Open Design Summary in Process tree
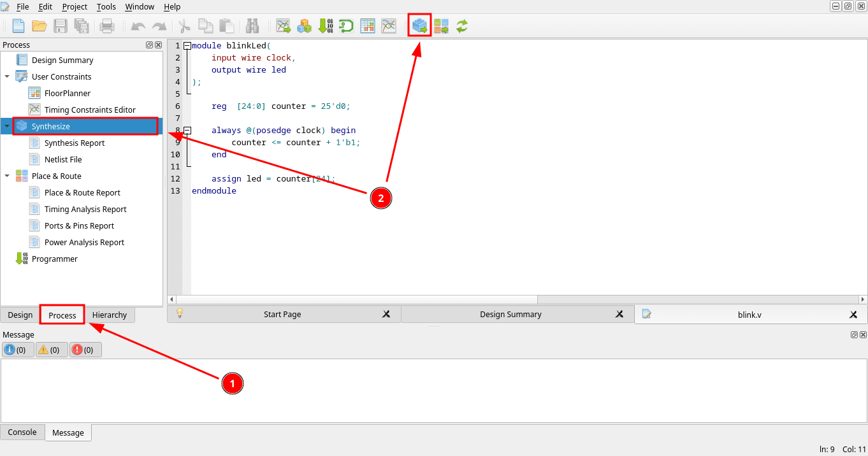 62,60
